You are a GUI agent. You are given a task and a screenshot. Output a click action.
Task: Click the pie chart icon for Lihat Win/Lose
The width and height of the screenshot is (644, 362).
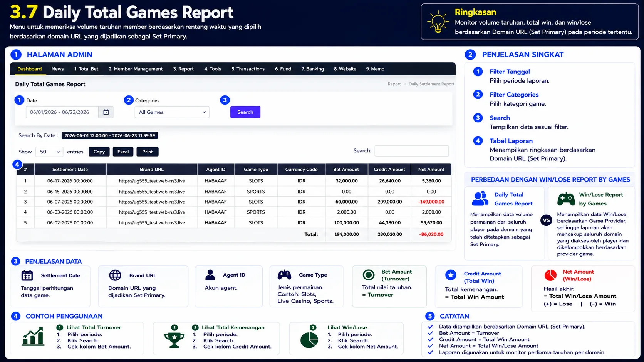[309, 340]
